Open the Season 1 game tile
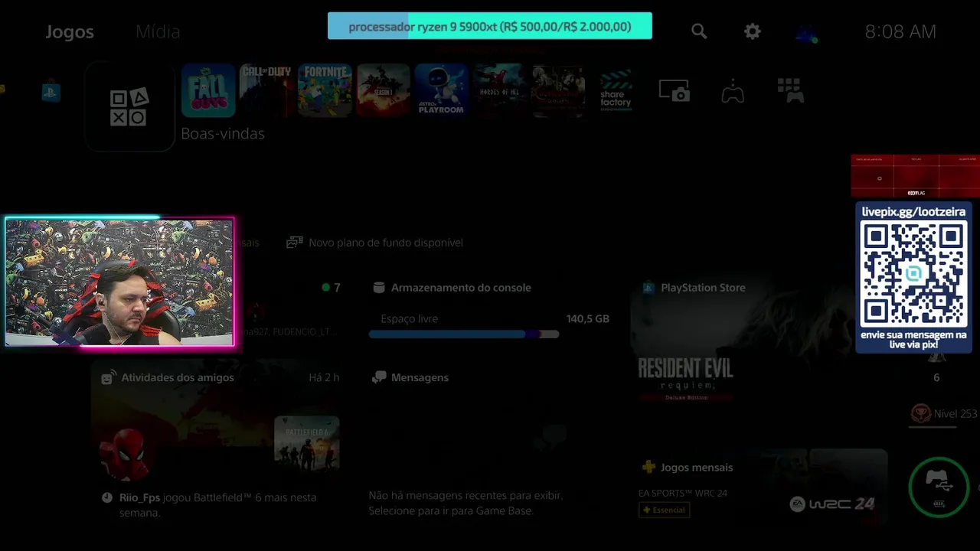 383,90
